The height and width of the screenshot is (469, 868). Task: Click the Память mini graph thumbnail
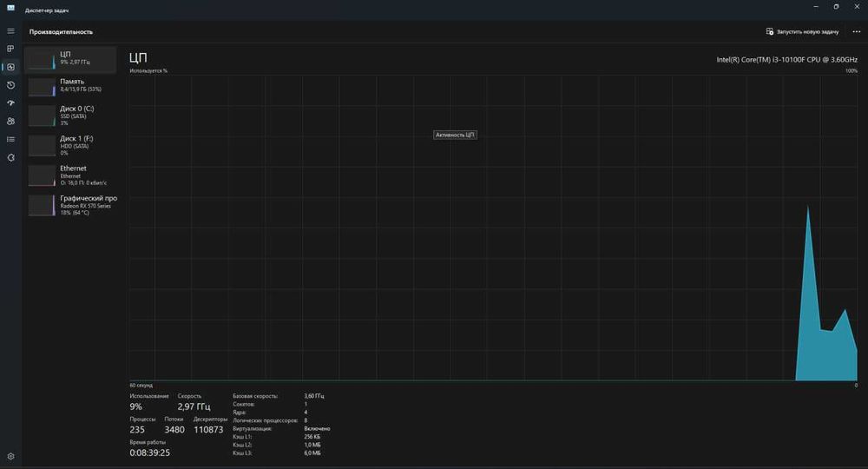[x=42, y=87]
